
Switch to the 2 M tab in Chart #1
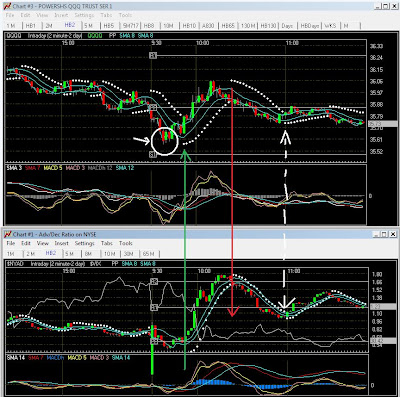[31, 254]
